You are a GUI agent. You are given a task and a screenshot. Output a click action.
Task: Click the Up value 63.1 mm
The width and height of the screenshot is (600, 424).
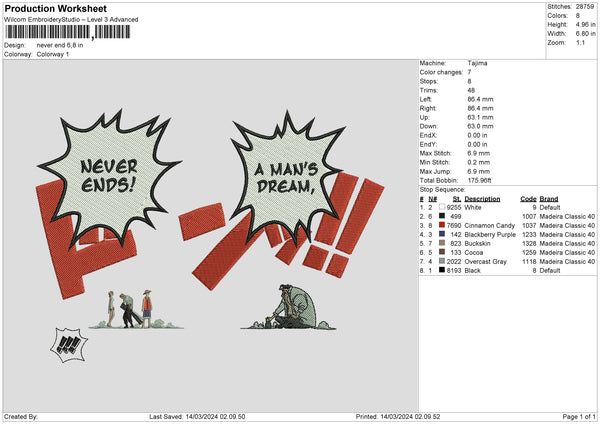480,117
